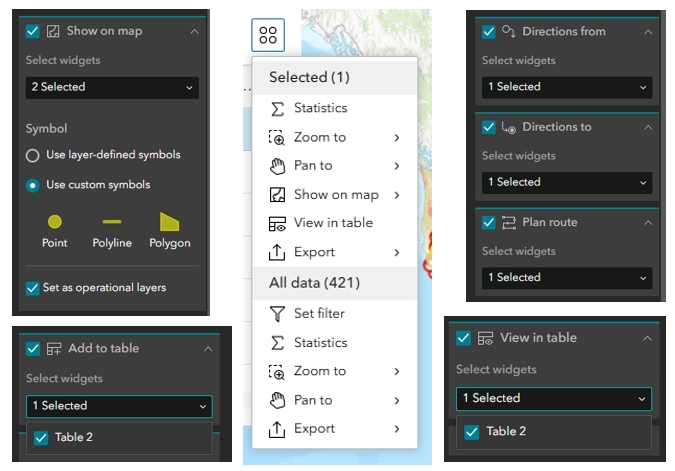Edit the yellow Polygon symbol swatch
Screen dimensions: 675x471
169,222
